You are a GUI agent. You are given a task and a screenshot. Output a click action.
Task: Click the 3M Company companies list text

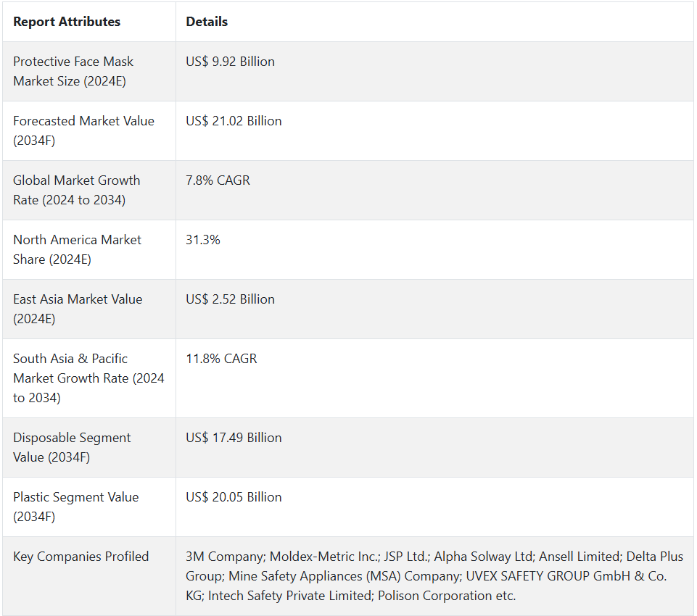pyautogui.click(x=434, y=576)
